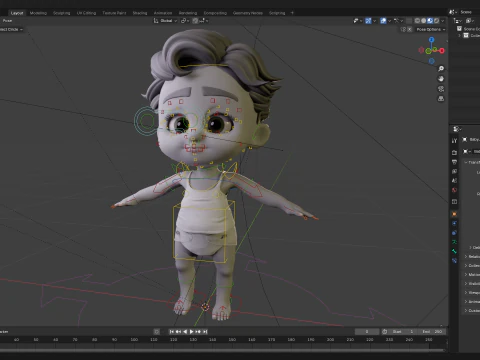
Task: Open the viewport shading options dropdown arrow
Action: coord(443,21)
